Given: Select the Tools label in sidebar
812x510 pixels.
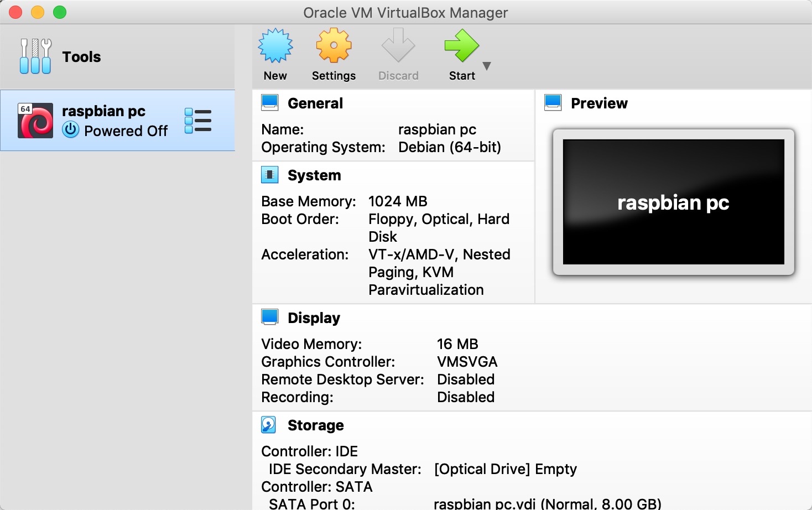Looking at the screenshot, I should 81,57.
